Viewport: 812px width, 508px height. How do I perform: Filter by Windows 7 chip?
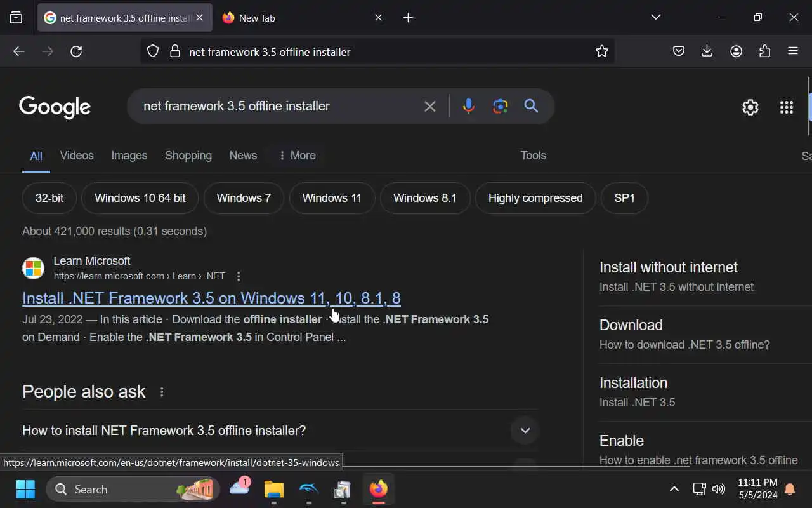[244, 198]
